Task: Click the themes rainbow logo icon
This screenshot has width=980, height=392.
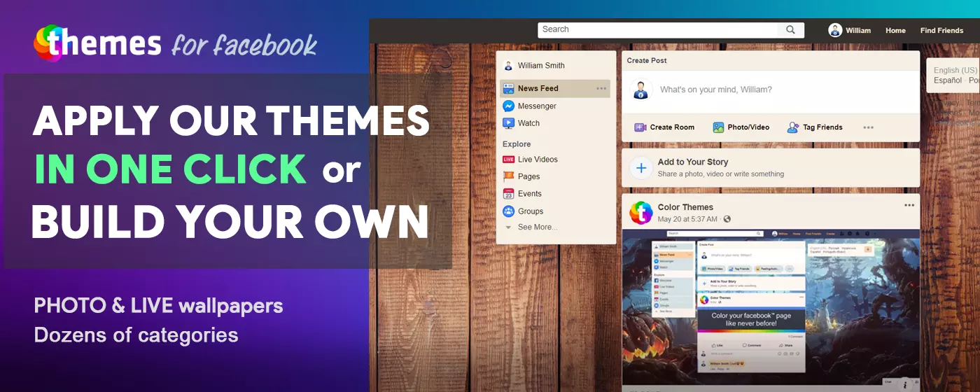Action: pos(49,43)
